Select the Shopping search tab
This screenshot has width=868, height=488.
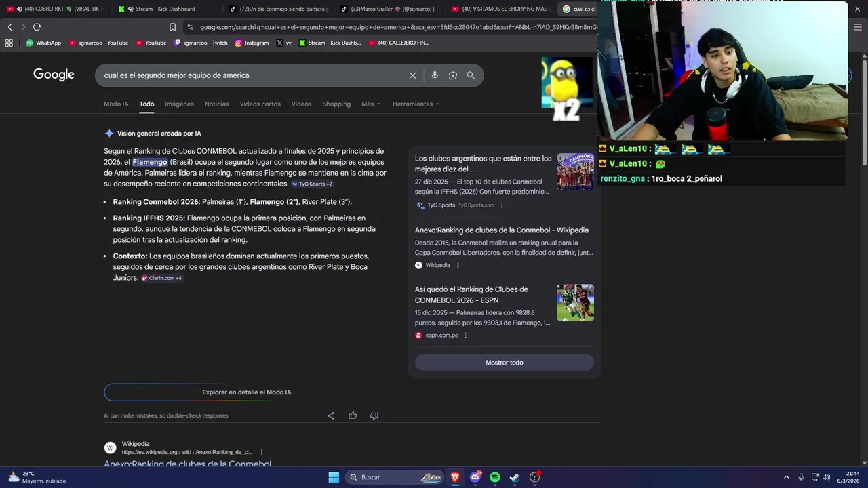pos(336,104)
